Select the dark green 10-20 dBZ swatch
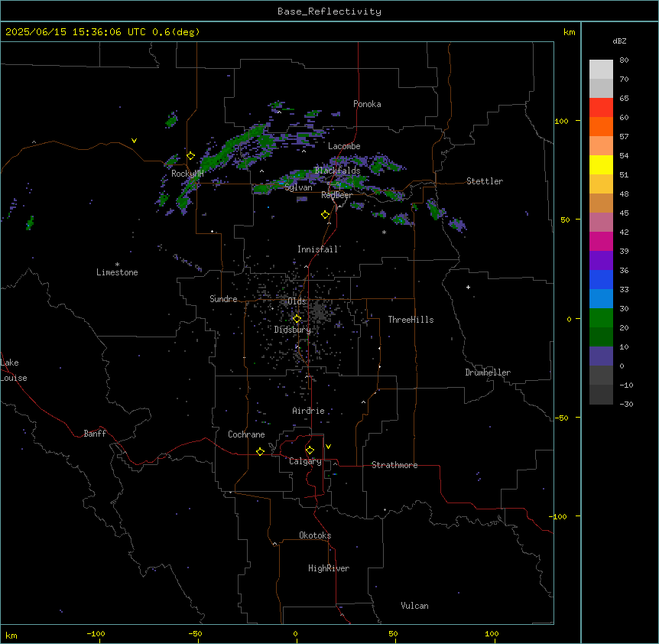This screenshot has width=659, height=644. 601,337
